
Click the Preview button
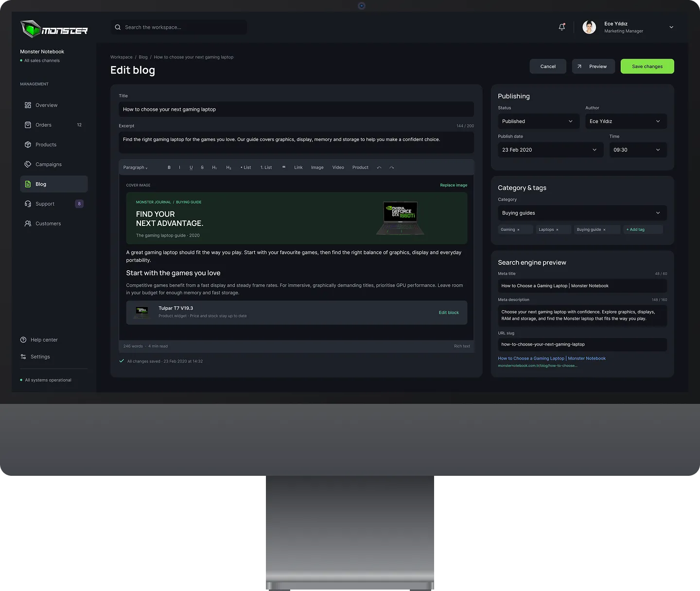point(594,67)
